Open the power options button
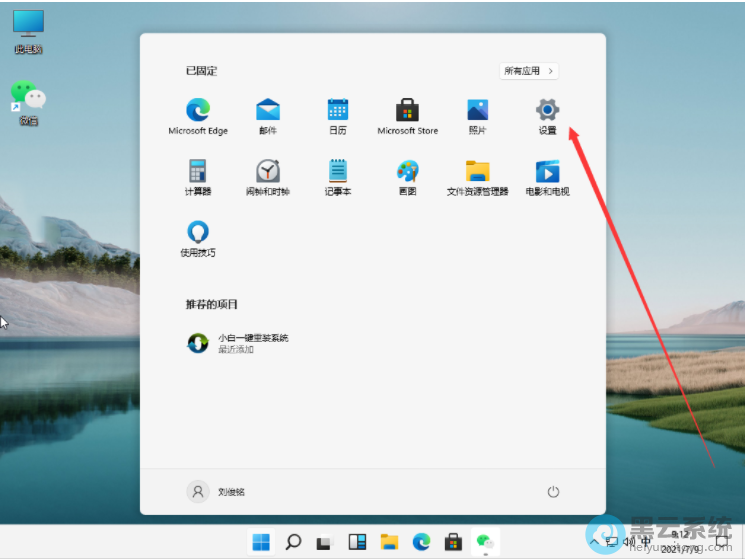 553,492
